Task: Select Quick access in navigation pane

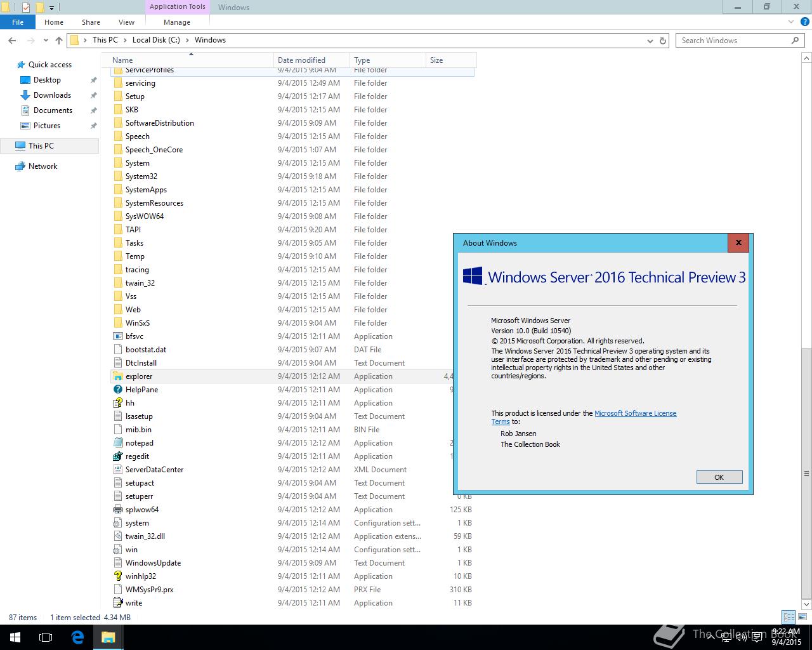Action: point(49,65)
